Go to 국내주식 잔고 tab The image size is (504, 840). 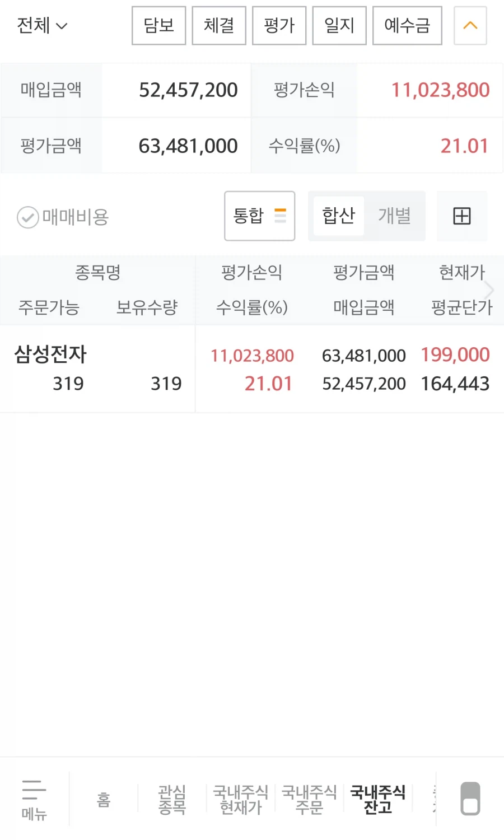click(x=377, y=799)
